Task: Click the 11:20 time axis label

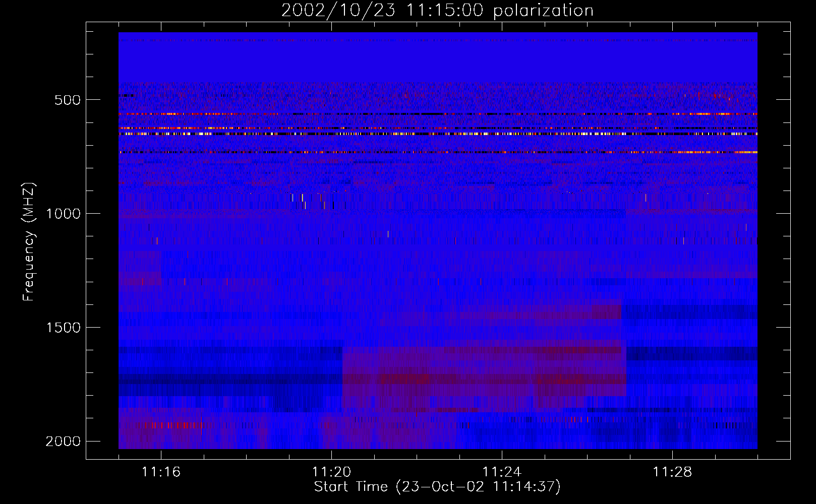Action: click(331, 472)
